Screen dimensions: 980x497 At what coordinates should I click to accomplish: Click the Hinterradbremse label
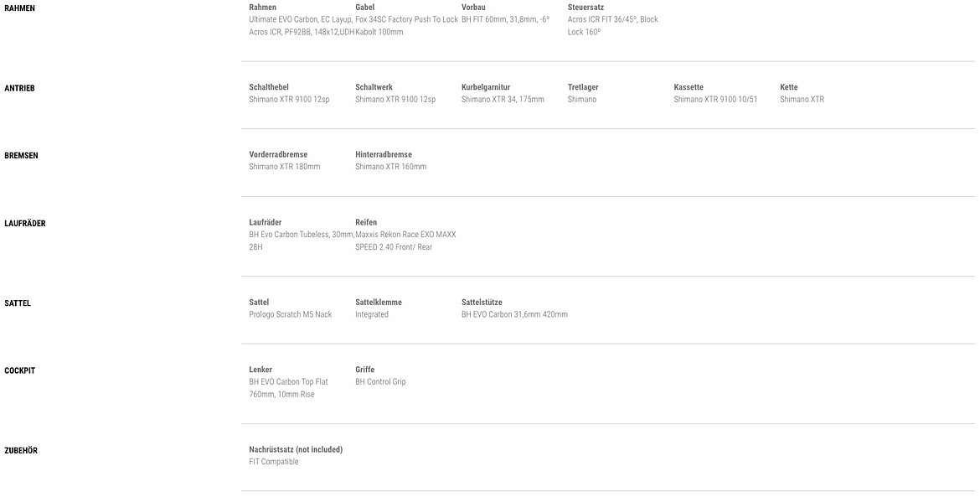pos(384,154)
